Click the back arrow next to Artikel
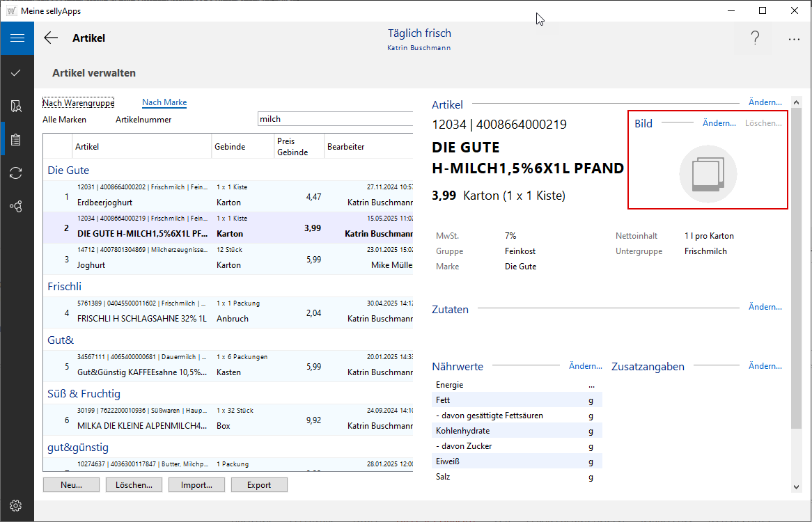This screenshot has width=812, height=522. click(51, 38)
